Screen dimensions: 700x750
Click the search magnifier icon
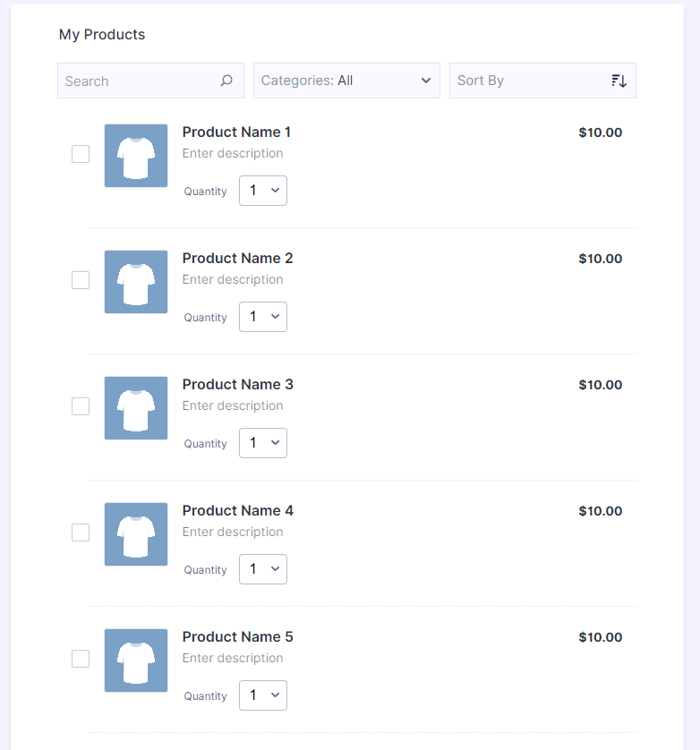[226, 81]
